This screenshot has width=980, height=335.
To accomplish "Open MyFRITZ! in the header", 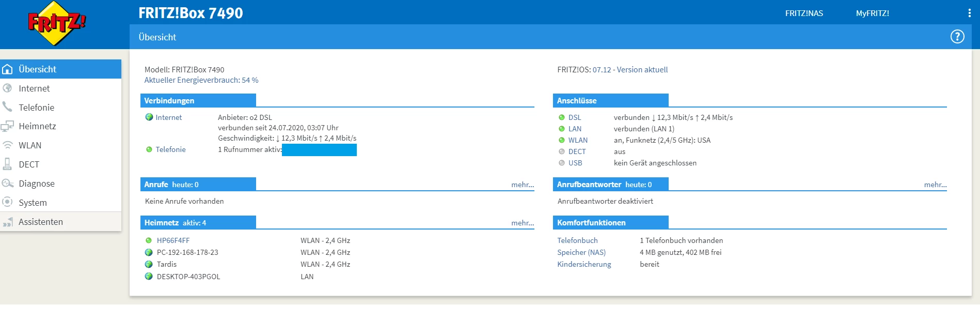I will (x=873, y=13).
